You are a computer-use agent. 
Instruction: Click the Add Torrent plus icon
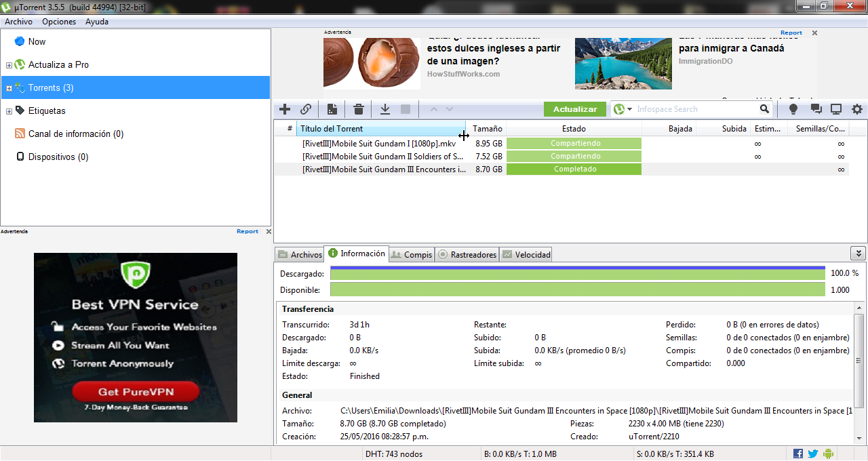[285, 109]
